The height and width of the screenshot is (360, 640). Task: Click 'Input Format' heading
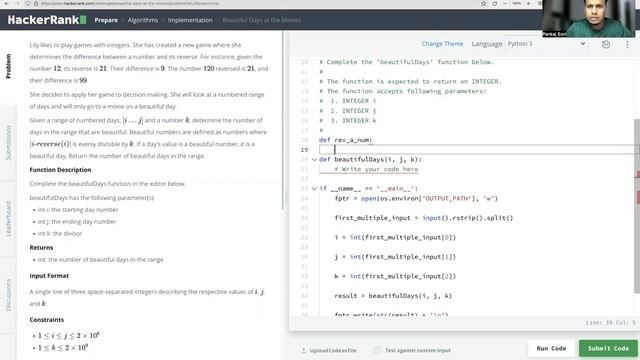coord(49,276)
